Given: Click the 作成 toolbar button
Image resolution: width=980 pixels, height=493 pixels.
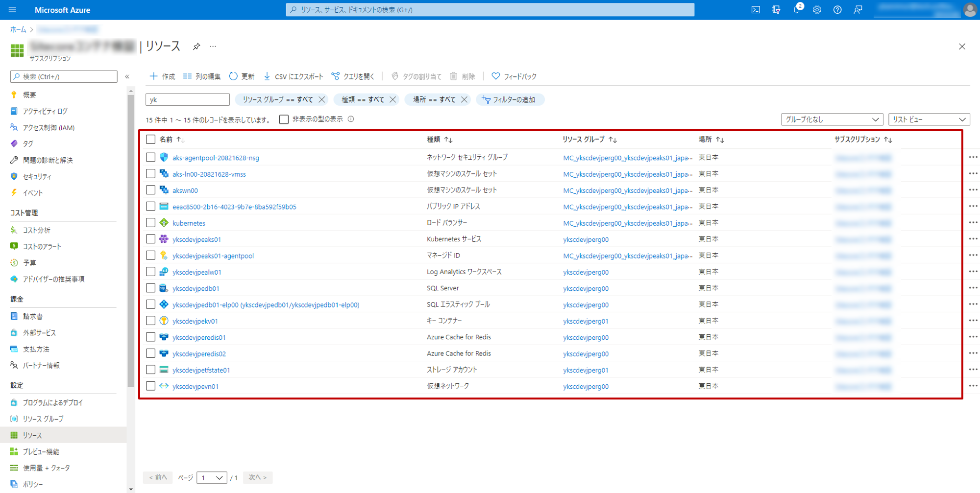Looking at the screenshot, I should tap(162, 76).
